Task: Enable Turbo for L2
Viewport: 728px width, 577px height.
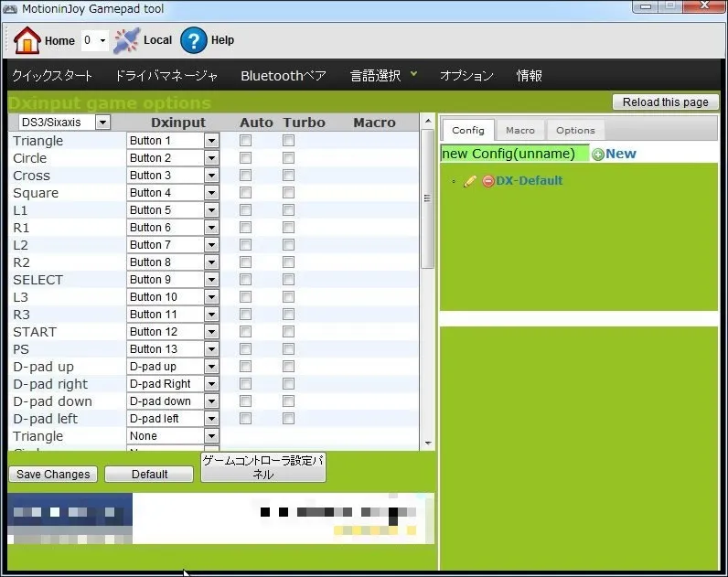Action: pos(288,245)
